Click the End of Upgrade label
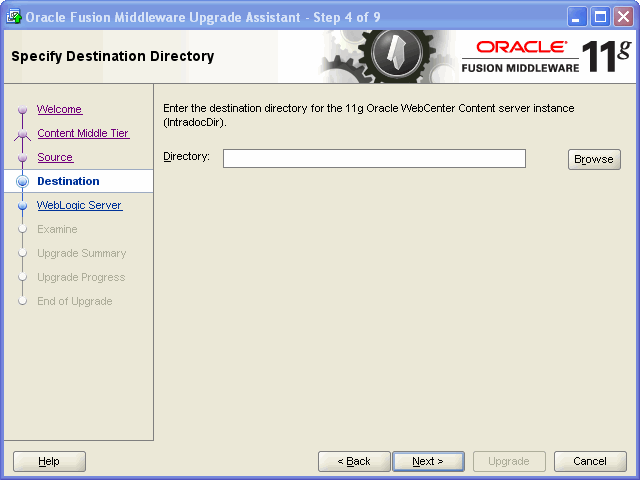Image resolution: width=640 pixels, height=480 pixels. pos(75,302)
